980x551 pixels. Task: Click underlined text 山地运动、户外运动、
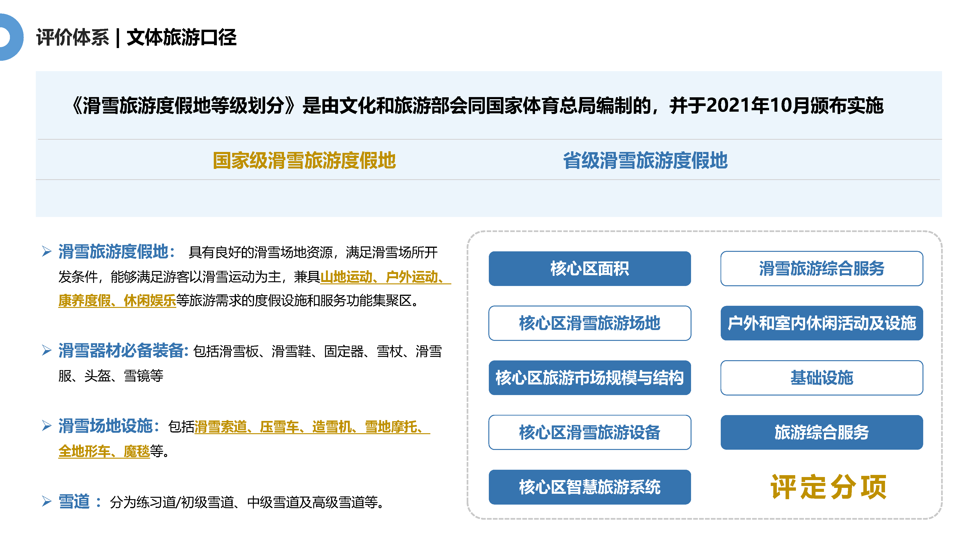(x=385, y=277)
